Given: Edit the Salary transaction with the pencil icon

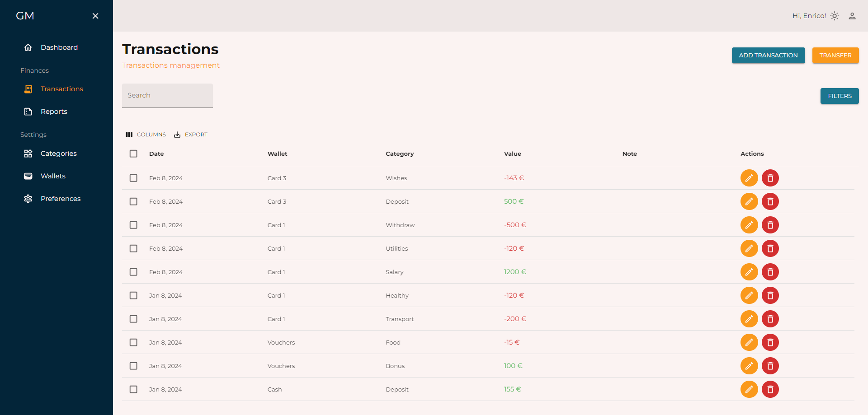Looking at the screenshot, I should (x=749, y=272).
